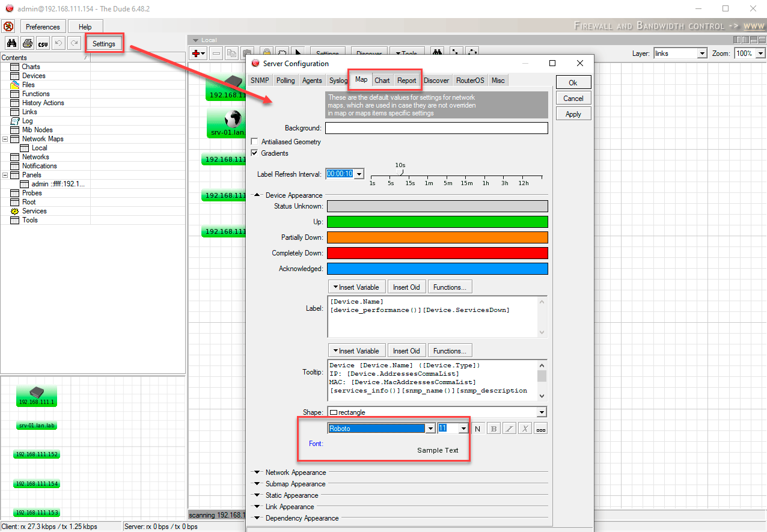Screen dimensions: 767x532
Task: Expand the Network Appearance section
Action: pyautogui.click(x=295, y=472)
